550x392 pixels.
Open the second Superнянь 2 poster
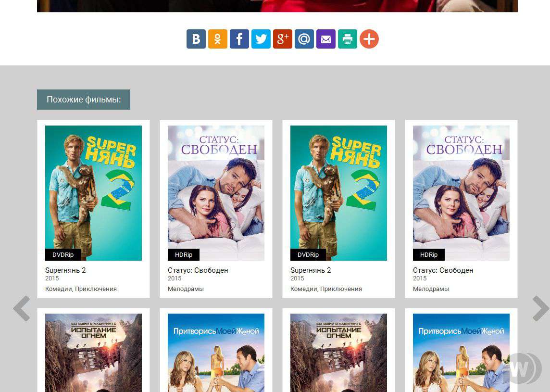point(338,193)
